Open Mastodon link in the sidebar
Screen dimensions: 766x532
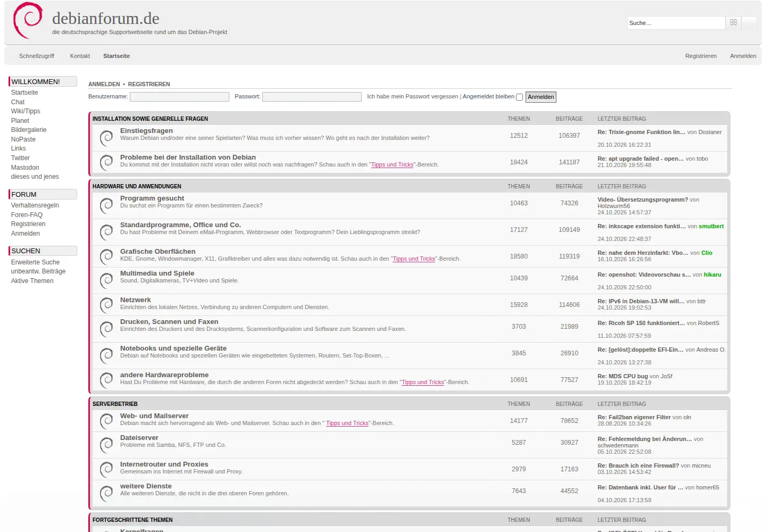tap(25, 168)
